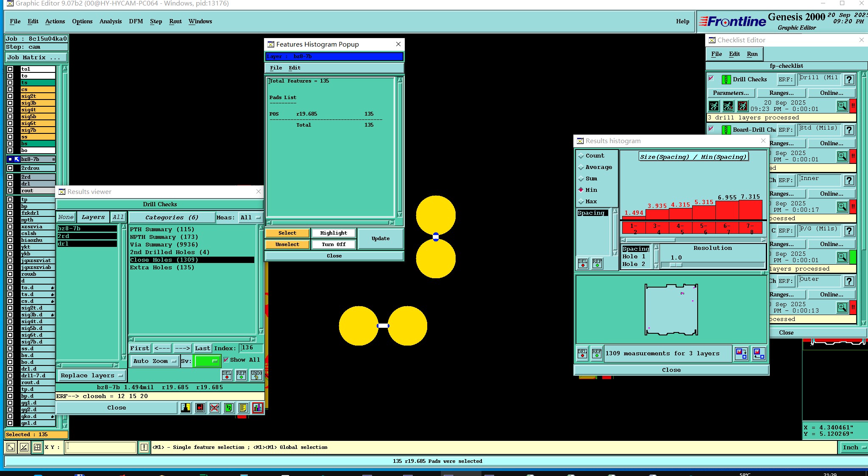Click the histogram chart icon in Results viewer

[257, 408]
